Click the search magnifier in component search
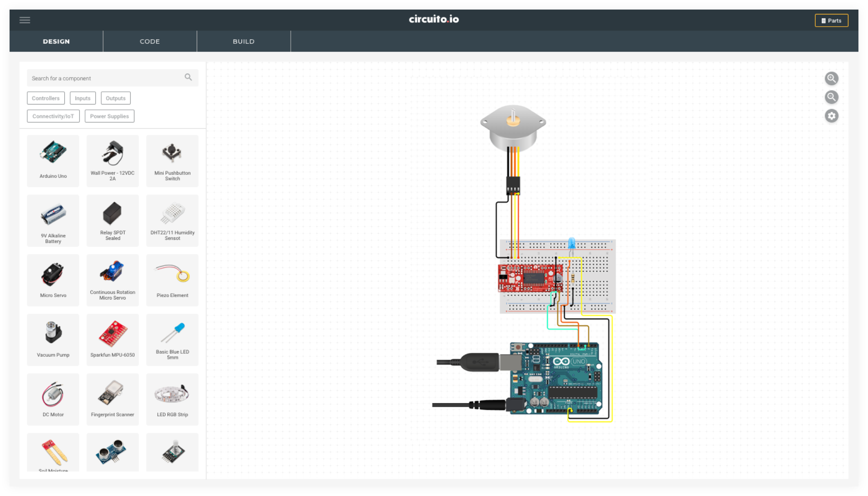The height and width of the screenshot is (496, 868). click(188, 78)
